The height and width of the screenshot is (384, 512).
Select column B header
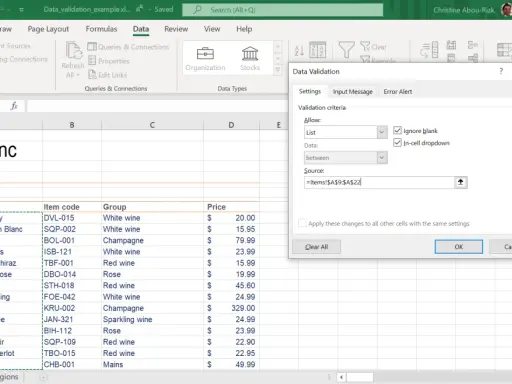click(x=72, y=125)
